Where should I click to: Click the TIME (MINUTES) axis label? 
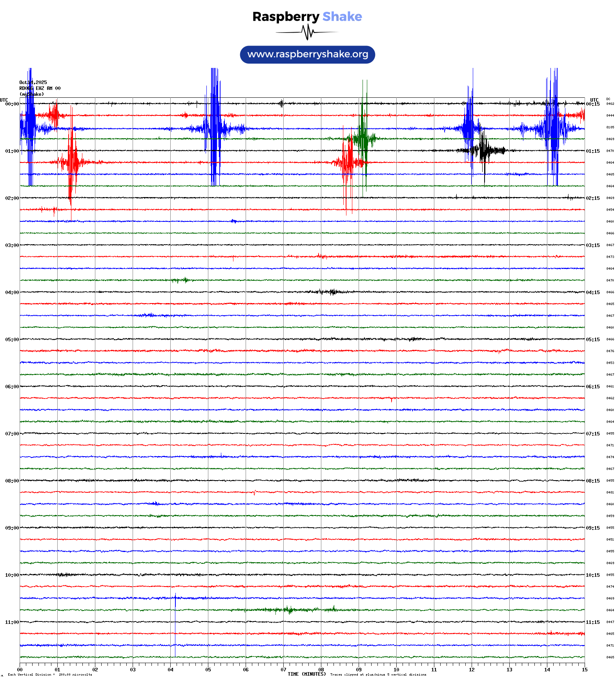(306, 674)
